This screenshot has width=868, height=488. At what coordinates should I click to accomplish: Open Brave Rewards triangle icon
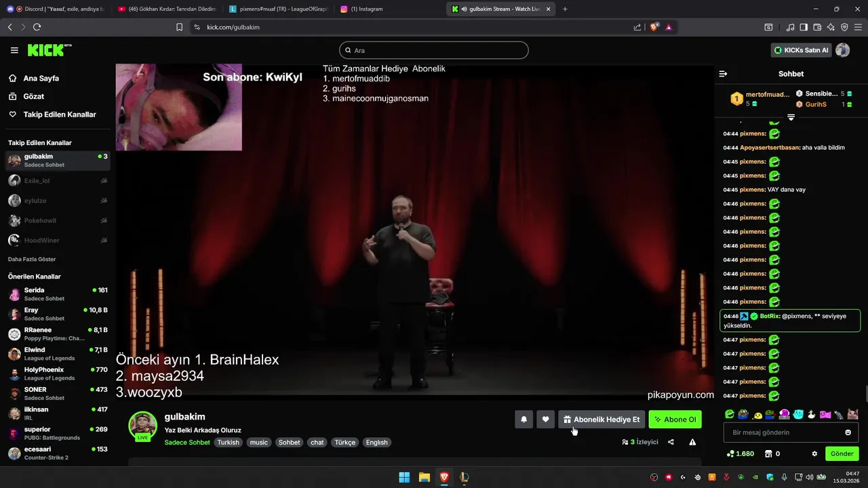[x=669, y=27]
